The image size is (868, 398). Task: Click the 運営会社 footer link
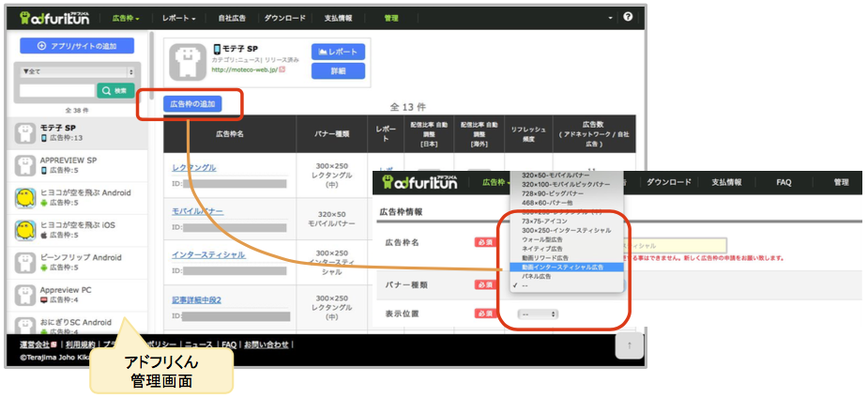click(35, 344)
